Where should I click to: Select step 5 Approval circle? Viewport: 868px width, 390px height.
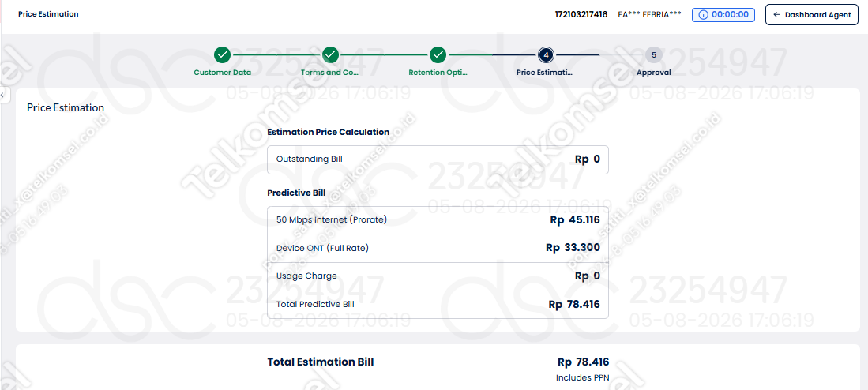(654, 54)
